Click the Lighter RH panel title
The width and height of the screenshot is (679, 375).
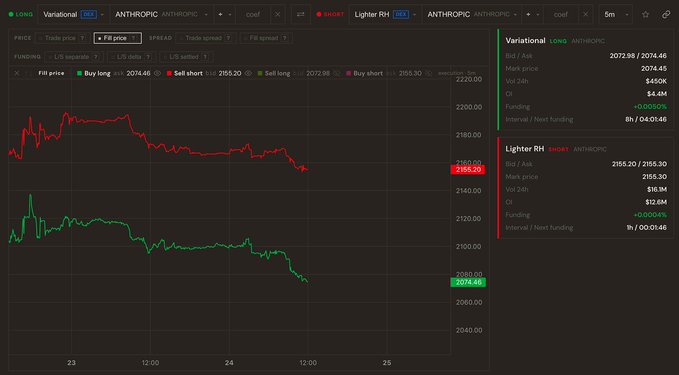coord(524,149)
